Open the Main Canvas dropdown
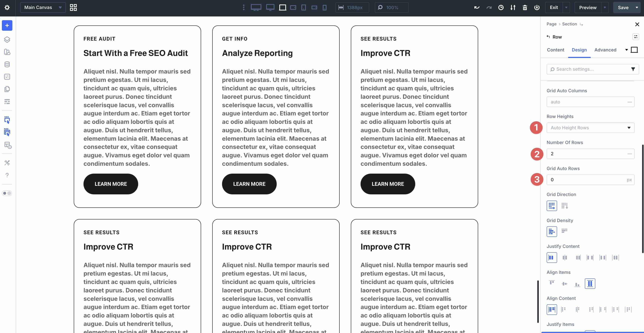Viewport: 644px width, 333px height. pyautogui.click(x=42, y=7)
